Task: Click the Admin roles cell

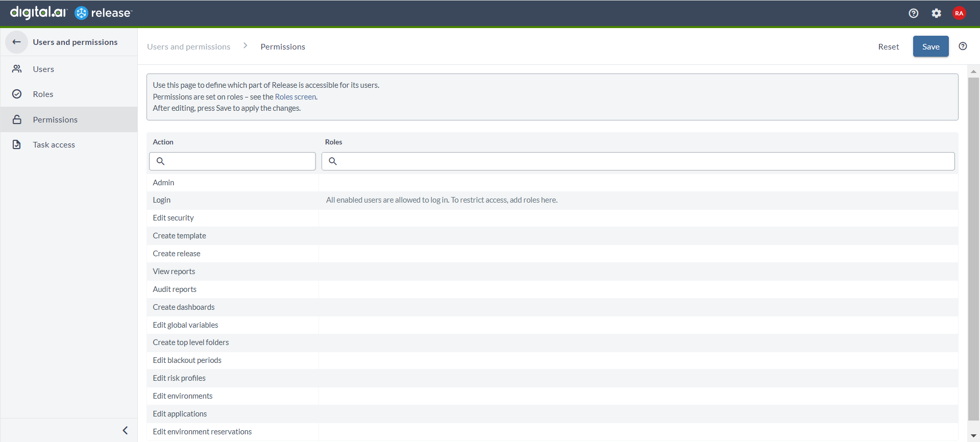Action: click(x=638, y=183)
